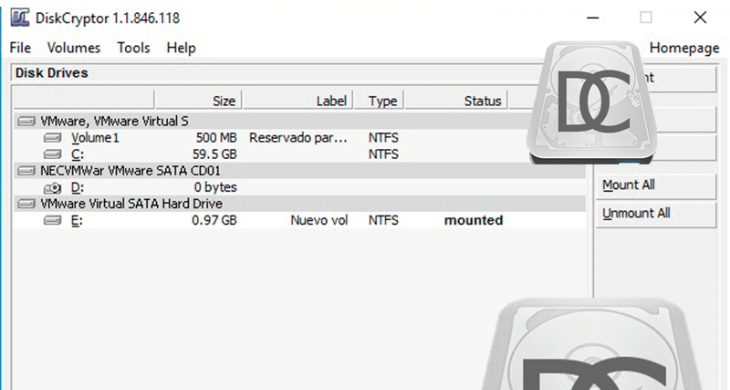Image resolution: width=730 pixels, height=390 pixels.
Task: Sort drives by the Size column header
Action: point(198,101)
